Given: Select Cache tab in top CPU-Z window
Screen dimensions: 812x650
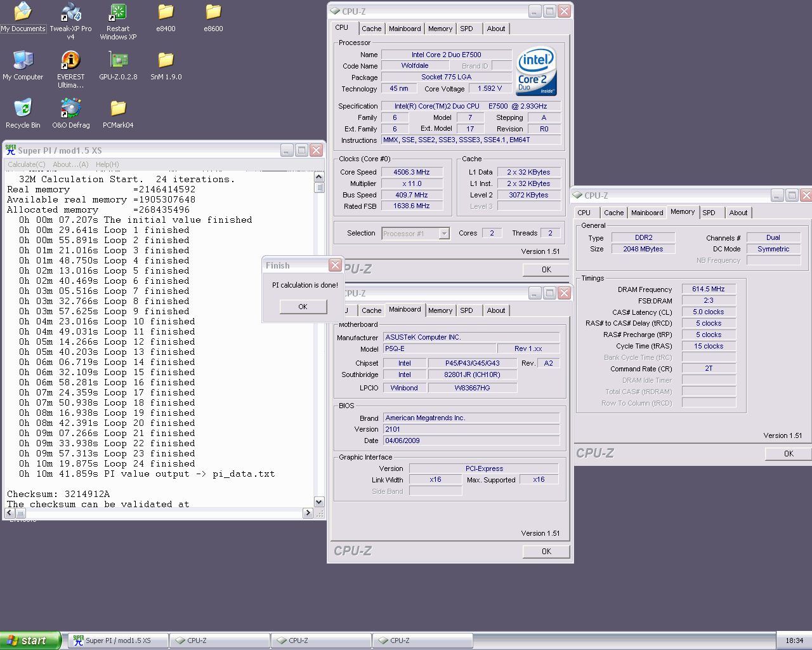Looking at the screenshot, I should pyautogui.click(x=372, y=29).
